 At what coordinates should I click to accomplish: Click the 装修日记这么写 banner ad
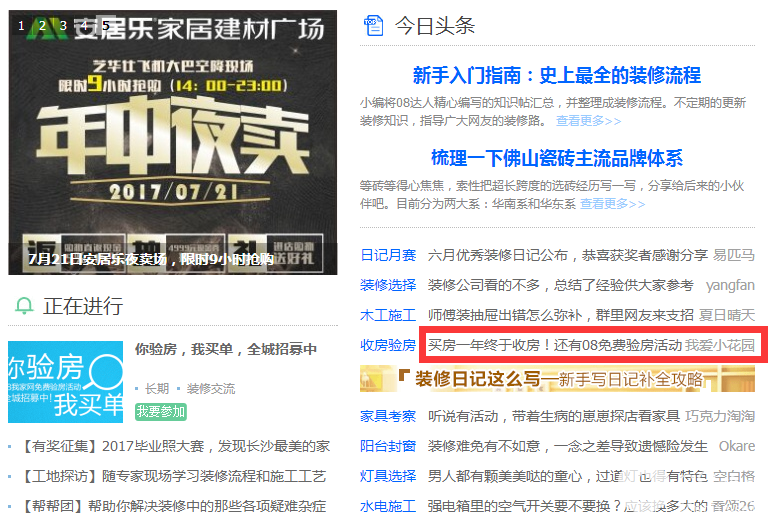pyautogui.click(x=557, y=379)
